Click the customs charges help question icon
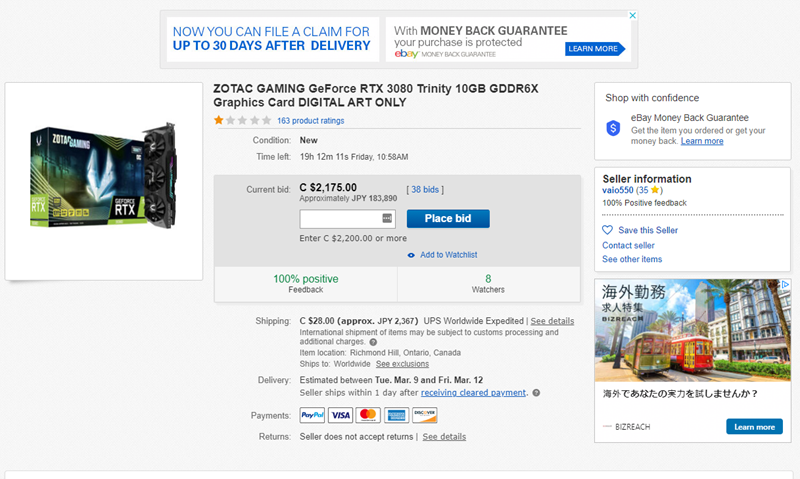 [x=373, y=342]
